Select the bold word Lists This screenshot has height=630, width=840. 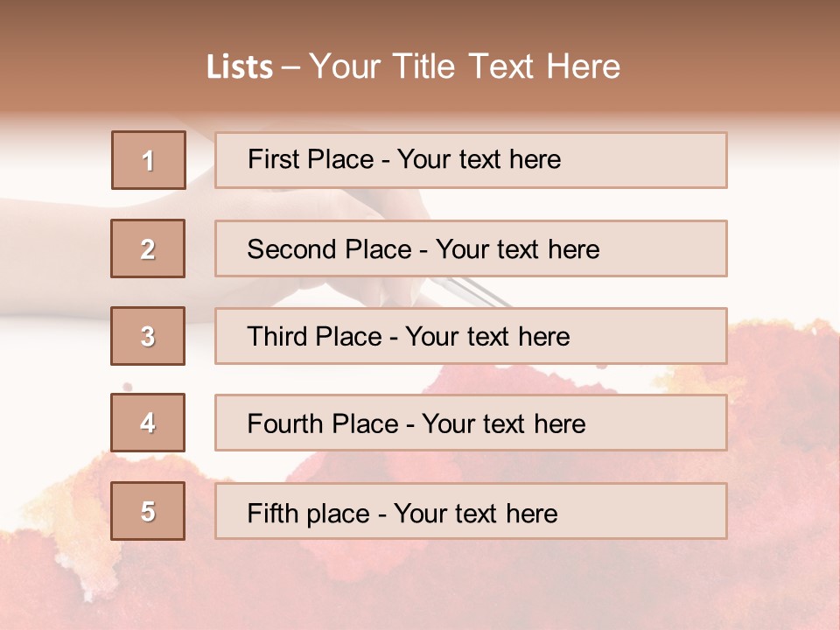click(239, 66)
